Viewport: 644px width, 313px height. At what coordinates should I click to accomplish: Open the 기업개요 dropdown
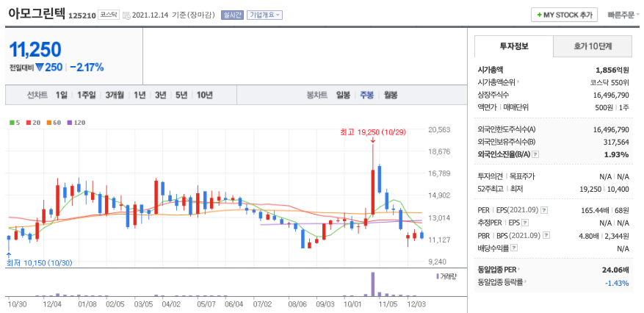tap(264, 15)
